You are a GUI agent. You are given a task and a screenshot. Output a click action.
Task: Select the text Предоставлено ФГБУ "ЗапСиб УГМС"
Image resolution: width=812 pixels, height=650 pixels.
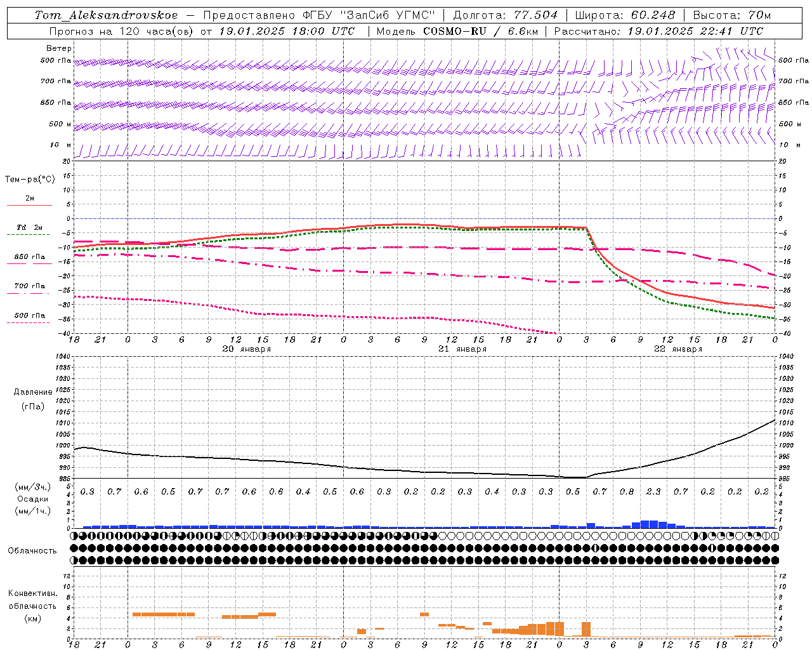[319, 15]
